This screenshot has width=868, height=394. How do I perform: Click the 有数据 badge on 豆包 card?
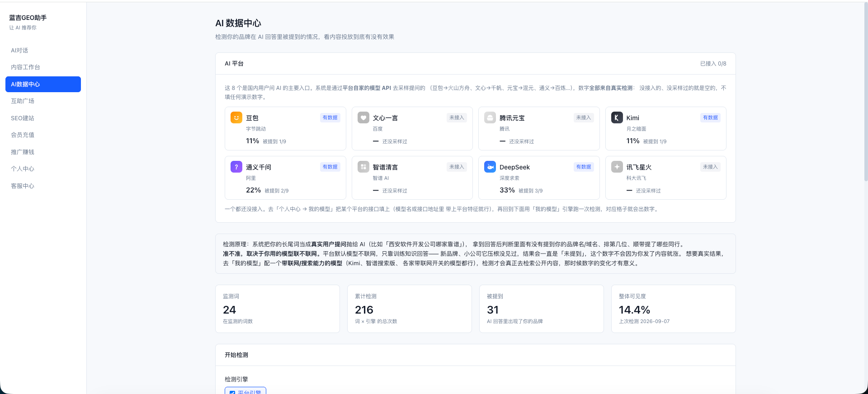click(x=330, y=117)
